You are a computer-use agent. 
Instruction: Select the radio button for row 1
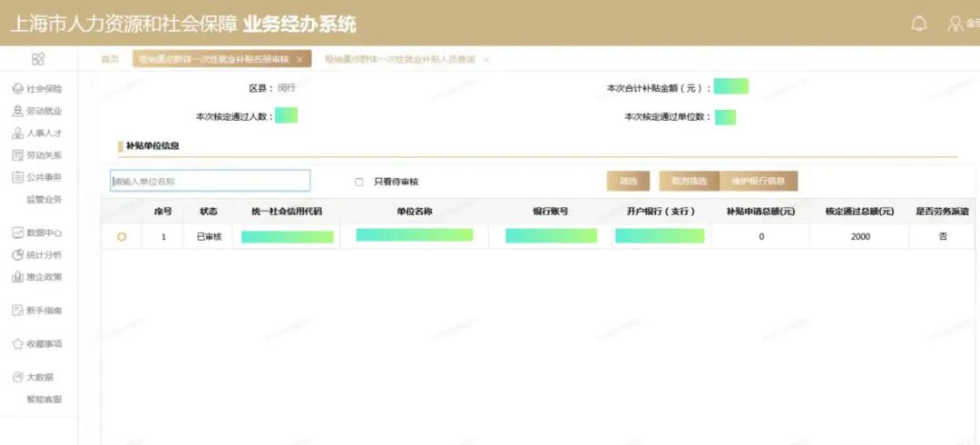122,237
